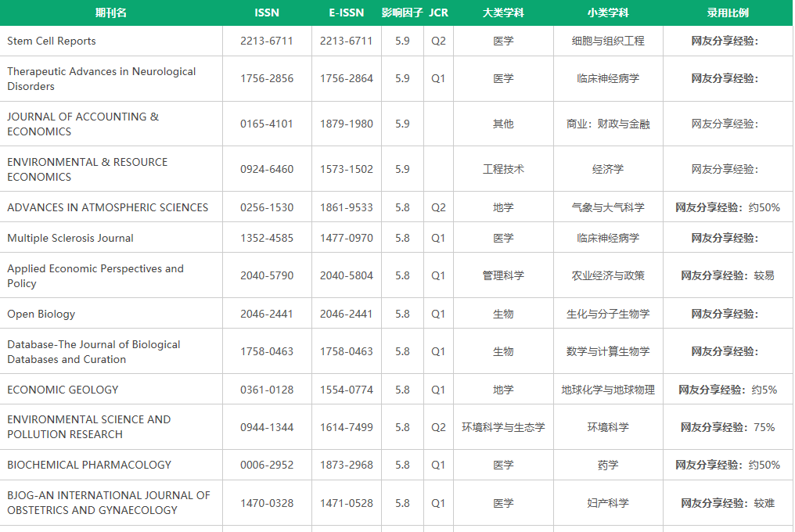Select the BIOCHEMICAL PHARMACOLOGY journal

[89, 465]
